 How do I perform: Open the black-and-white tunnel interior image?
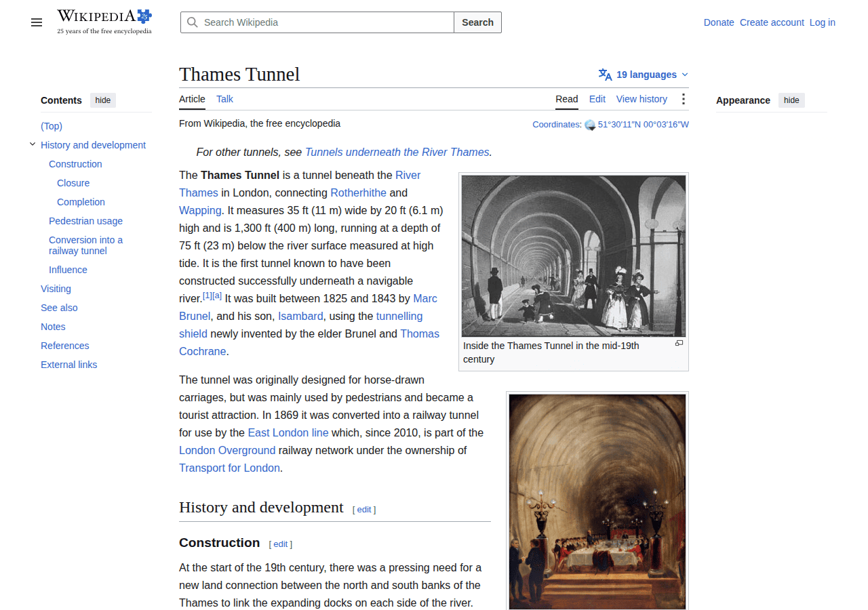tap(574, 256)
